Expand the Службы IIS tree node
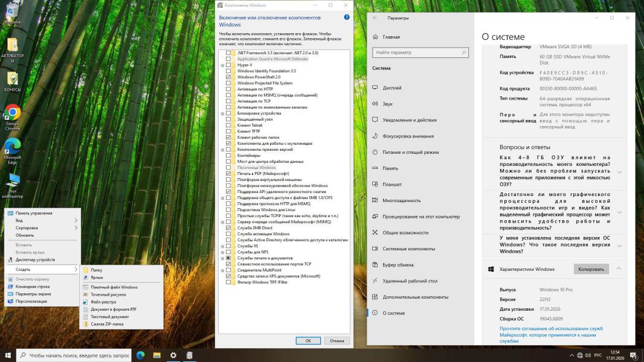The height and width of the screenshot is (362, 644). coord(222,246)
